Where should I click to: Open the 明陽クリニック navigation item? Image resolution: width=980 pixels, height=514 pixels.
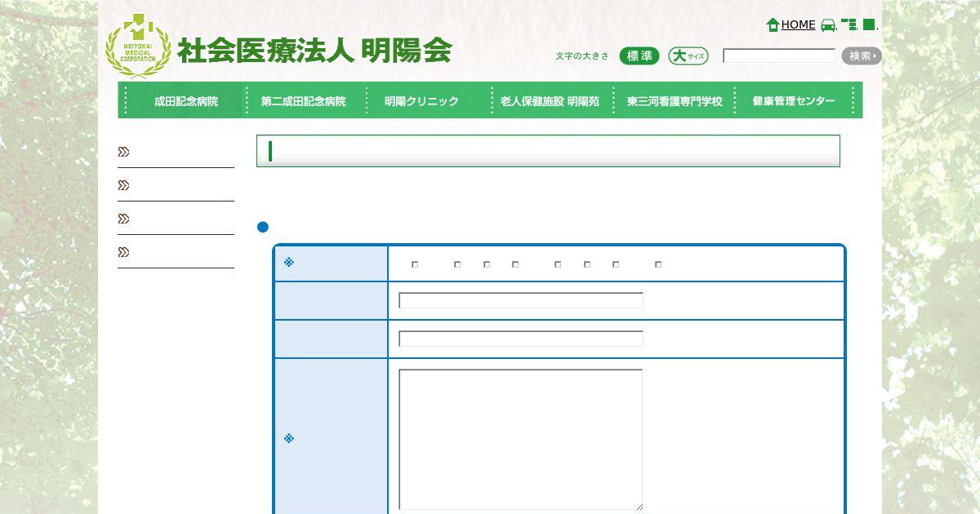422,101
